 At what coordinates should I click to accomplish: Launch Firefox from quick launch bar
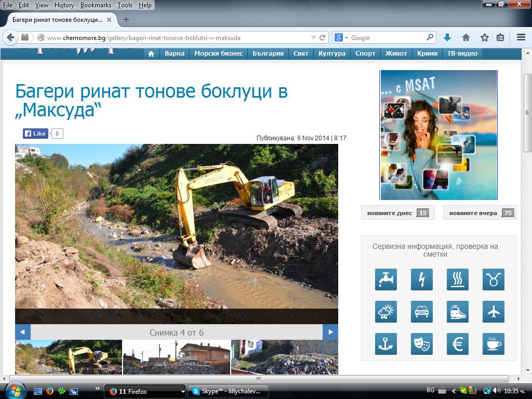pos(49,391)
